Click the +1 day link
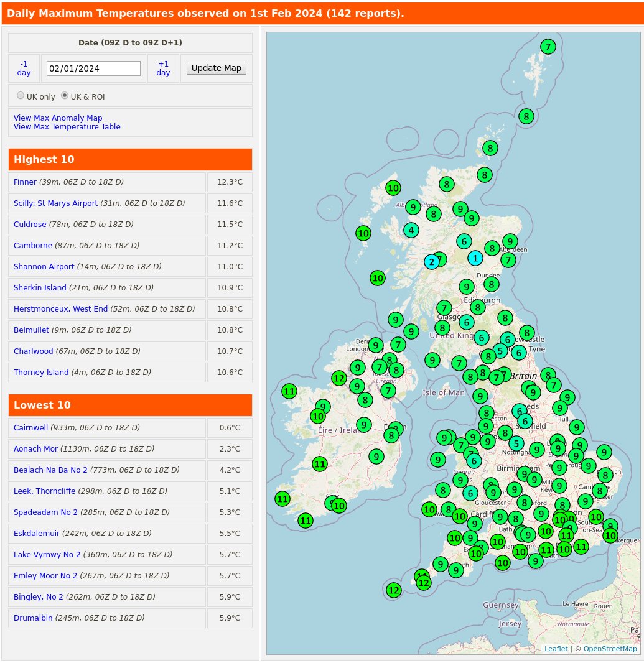Image resolution: width=644 pixels, height=663 pixels. [x=163, y=68]
